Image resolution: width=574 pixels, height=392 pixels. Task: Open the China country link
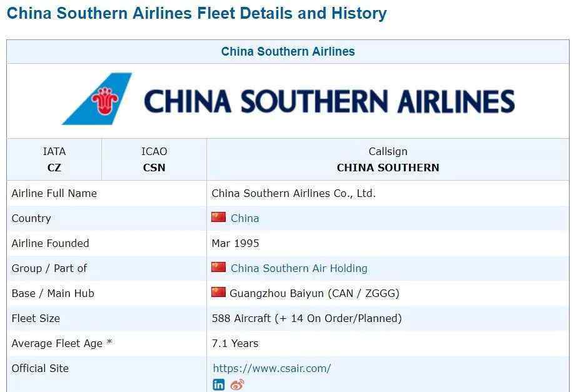pos(244,218)
